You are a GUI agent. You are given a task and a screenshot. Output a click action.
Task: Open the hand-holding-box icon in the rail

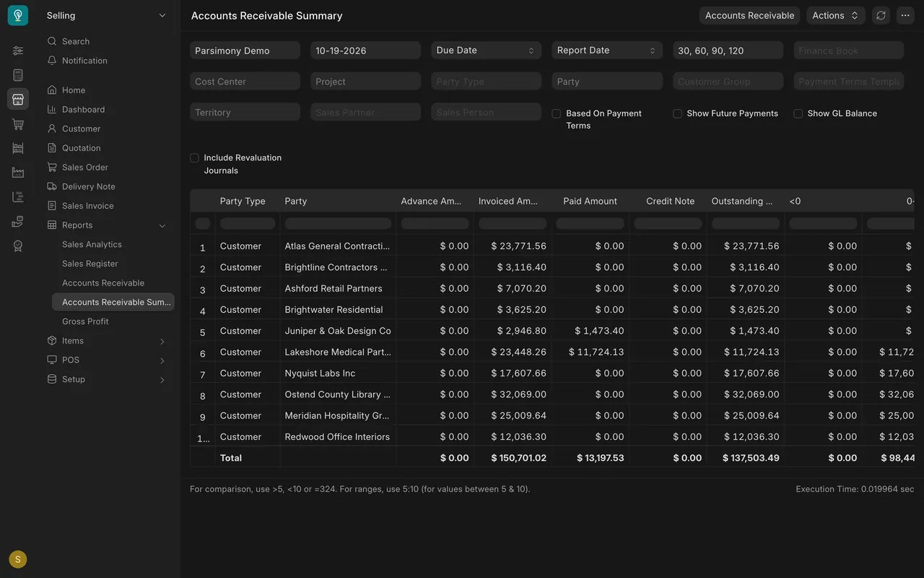[x=18, y=222]
